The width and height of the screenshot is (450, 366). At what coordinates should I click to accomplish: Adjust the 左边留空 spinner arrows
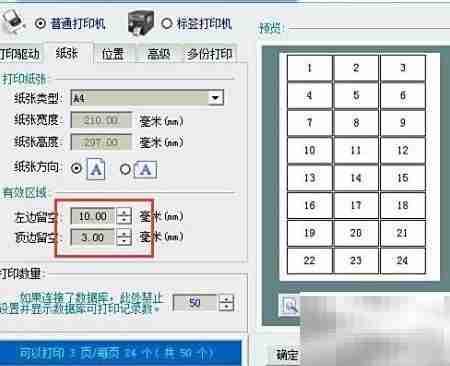(x=124, y=216)
